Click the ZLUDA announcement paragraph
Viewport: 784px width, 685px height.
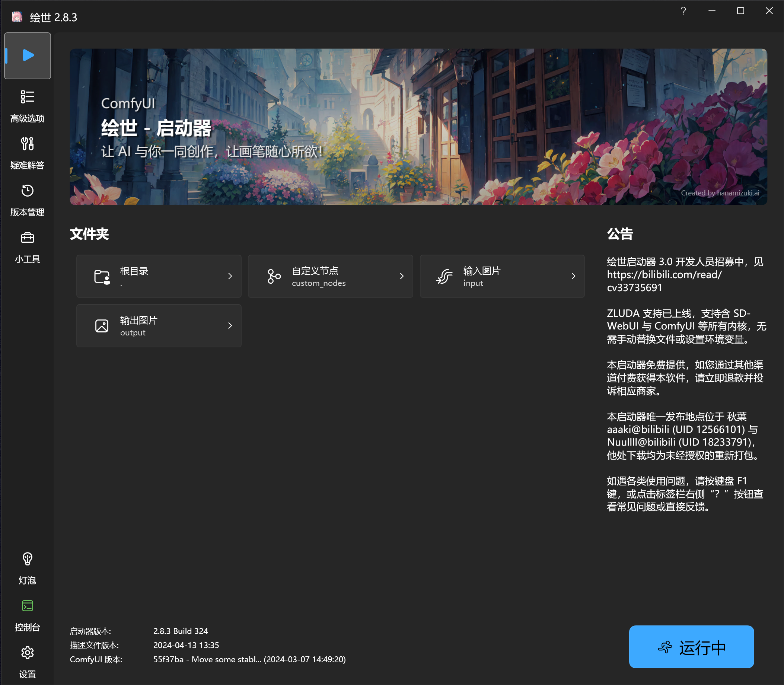(x=686, y=326)
